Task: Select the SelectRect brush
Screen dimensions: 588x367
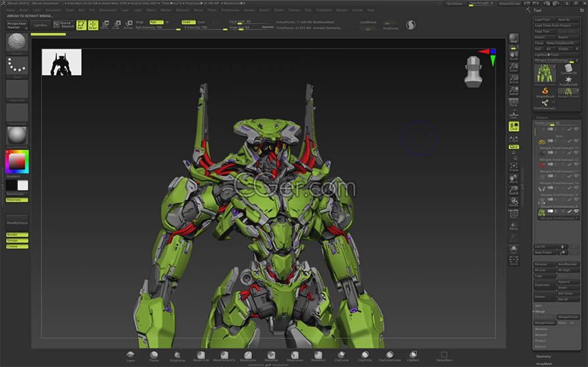Action: coord(444,356)
